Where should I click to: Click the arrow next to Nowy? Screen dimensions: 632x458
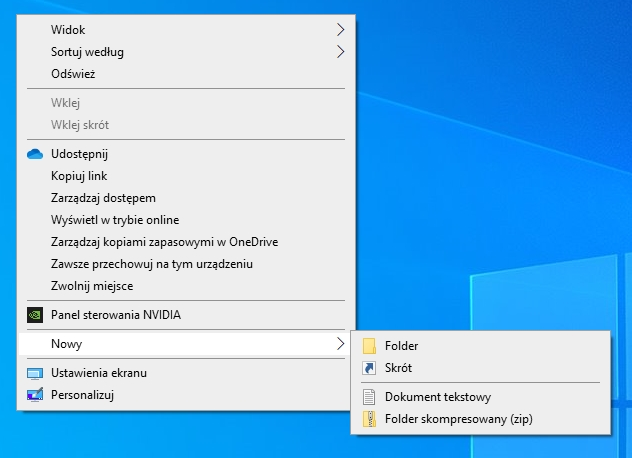[x=340, y=344]
